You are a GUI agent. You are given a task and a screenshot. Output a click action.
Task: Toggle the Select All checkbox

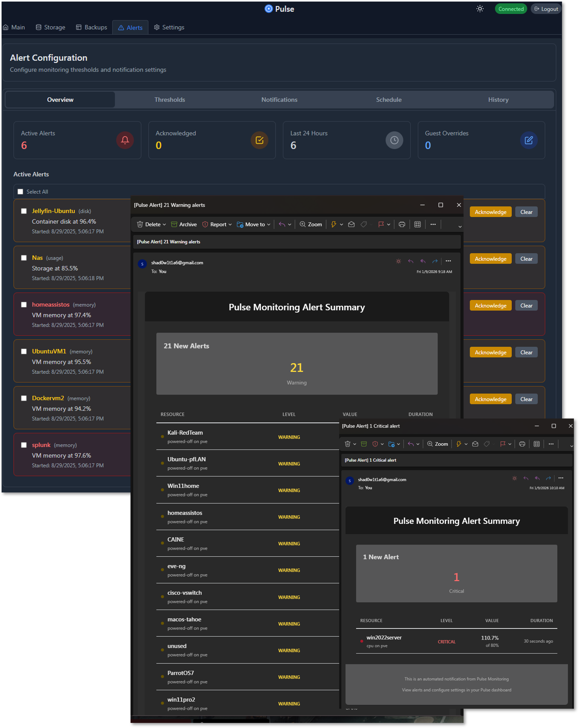(21, 191)
